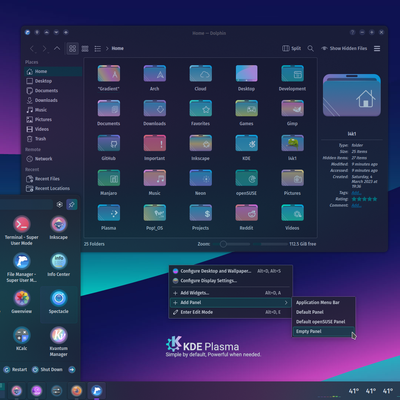
Task: Open Network in Remote section
Action: (53, 159)
